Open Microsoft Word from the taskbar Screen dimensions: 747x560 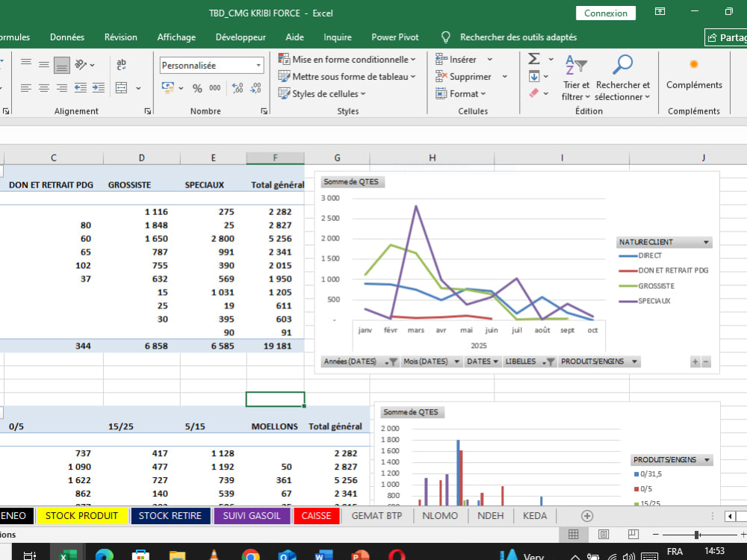(323, 556)
